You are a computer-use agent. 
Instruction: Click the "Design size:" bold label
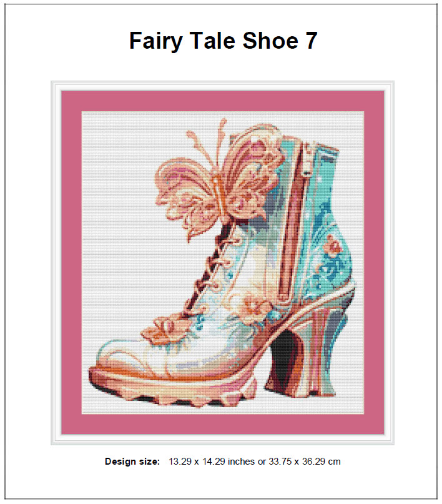tap(132, 462)
